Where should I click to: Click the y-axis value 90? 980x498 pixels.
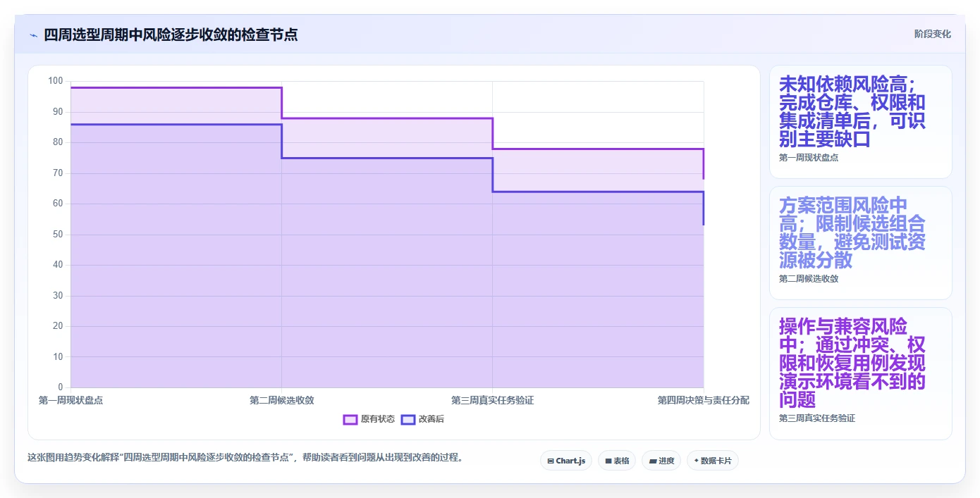pos(58,112)
